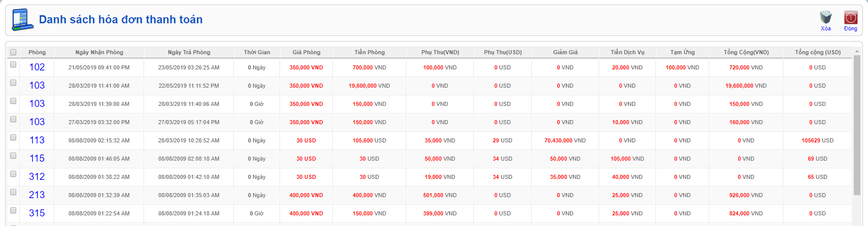The image size is (868, 226).
Task: Click the Ngày Nhận Phòng column header
Action: [x=99, y=52]
